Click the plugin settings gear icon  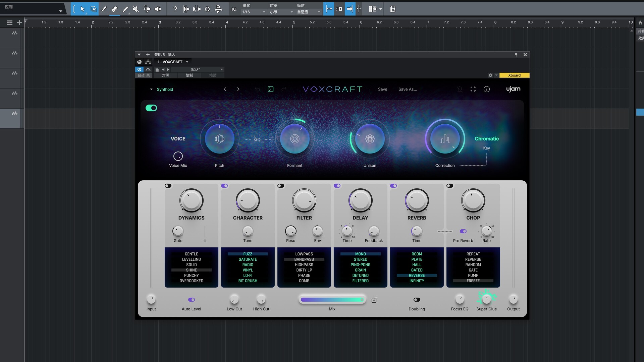coord(490,75)
